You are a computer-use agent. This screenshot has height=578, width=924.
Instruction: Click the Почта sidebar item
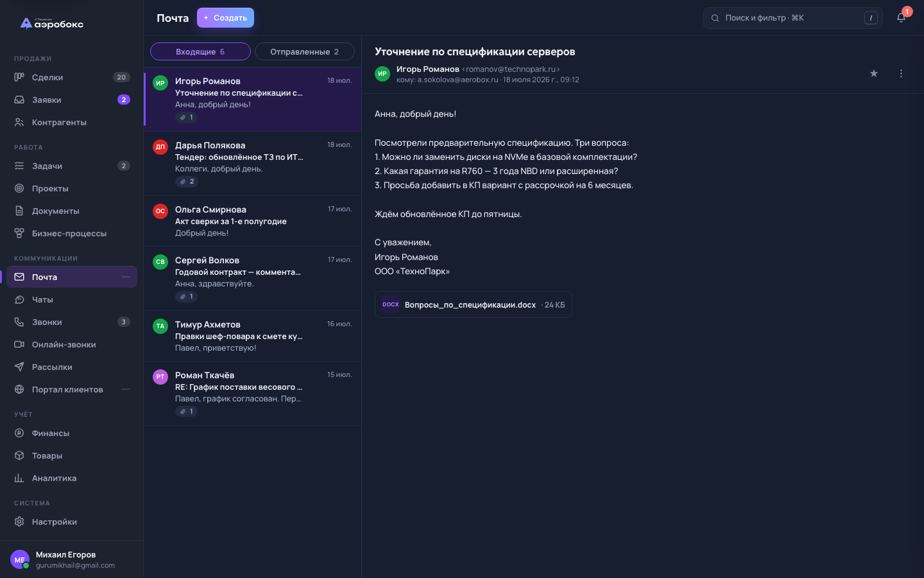pos(72,277)
